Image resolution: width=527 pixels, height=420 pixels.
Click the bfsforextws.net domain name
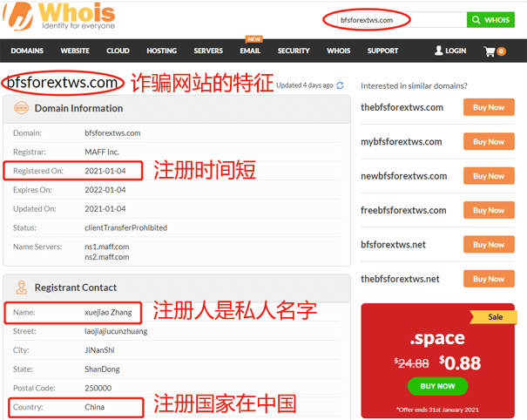click(393, 245)
